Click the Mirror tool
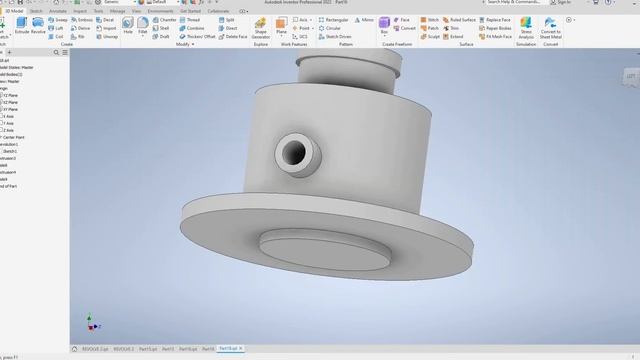 click(364, 20)
